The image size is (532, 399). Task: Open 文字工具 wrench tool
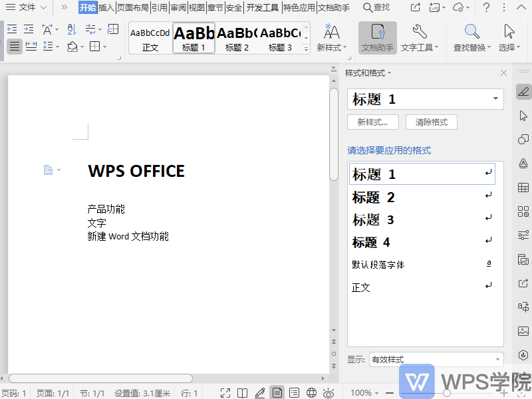420,38
